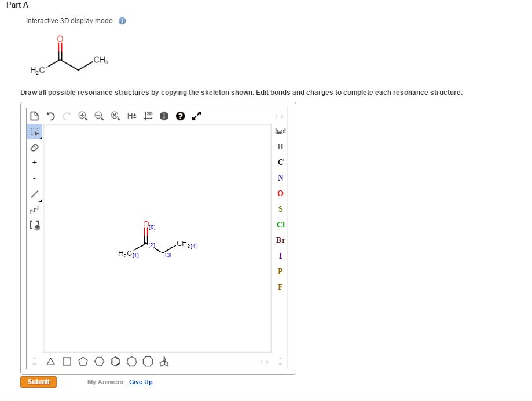This screenshot has height=401, width=532.
Task: Redo the last action
Action: 67,116
